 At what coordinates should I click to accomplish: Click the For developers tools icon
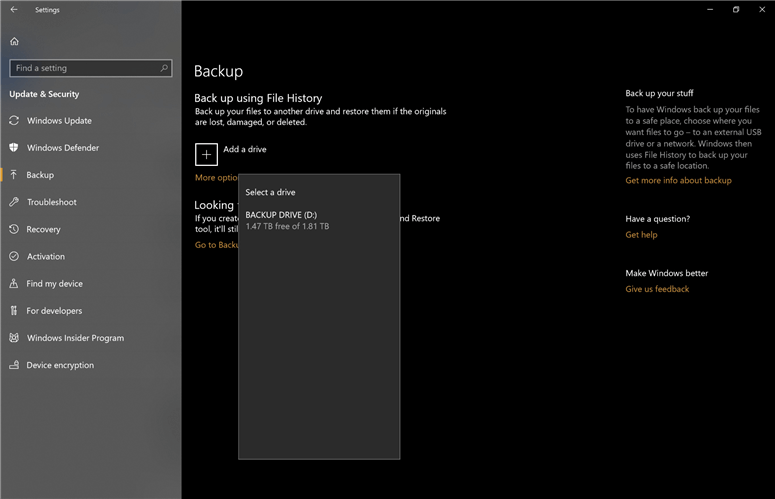[x=14, y=311]
